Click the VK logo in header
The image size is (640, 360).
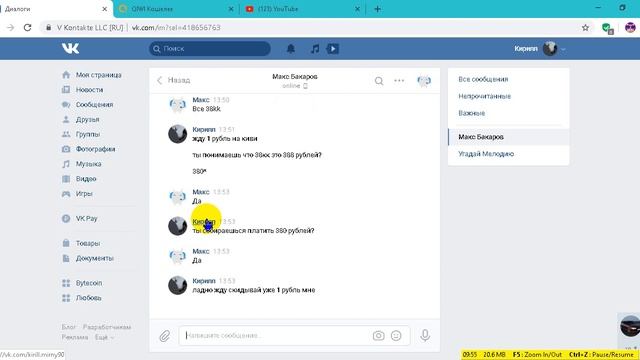[x=70, y=49]
